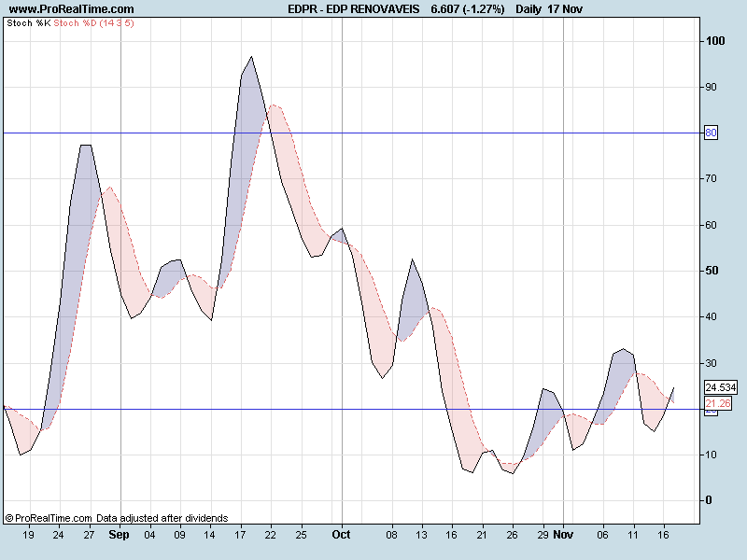Image resolution: width=747 pixels, height=560 pixels.
Task: Click the price 6.607 (-1.27%) in header
Action: click(468, 9)
